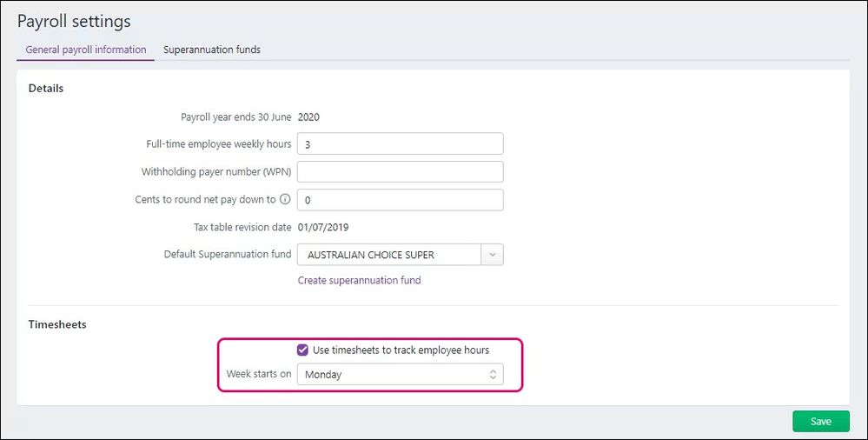Click the Withholding payer number (WPN) label
The image size is (868, 440).
216,171
